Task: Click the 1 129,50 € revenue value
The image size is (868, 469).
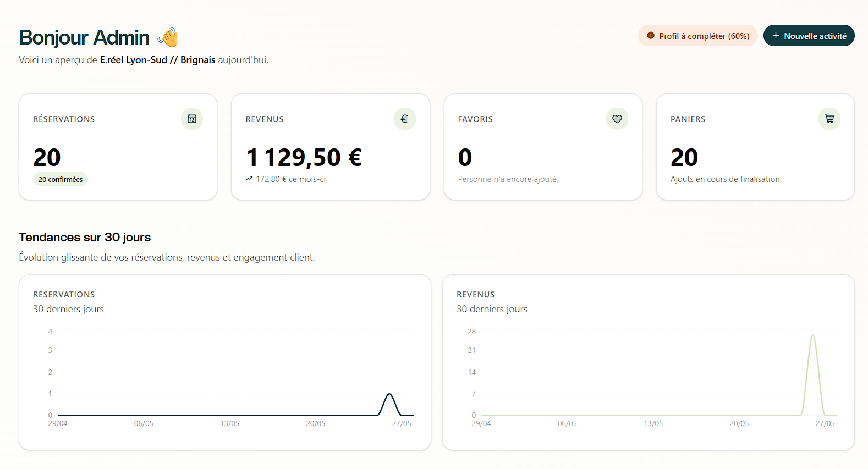Action: 304,157
